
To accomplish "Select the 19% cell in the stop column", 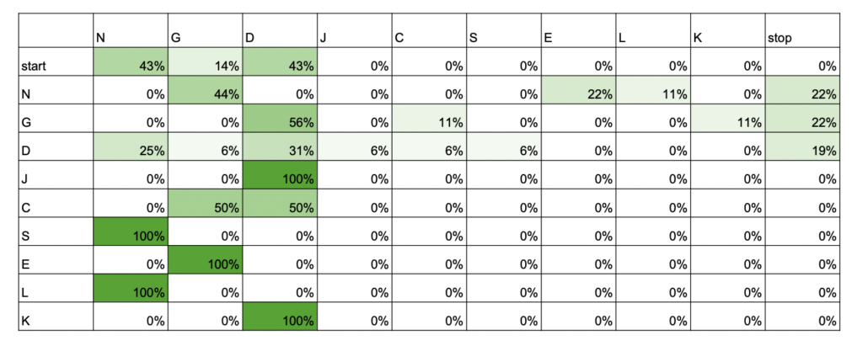I will coord(802,151).
